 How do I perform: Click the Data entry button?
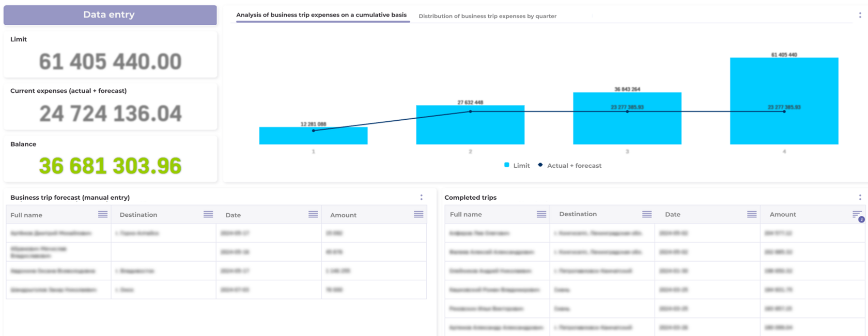point(110,15)
